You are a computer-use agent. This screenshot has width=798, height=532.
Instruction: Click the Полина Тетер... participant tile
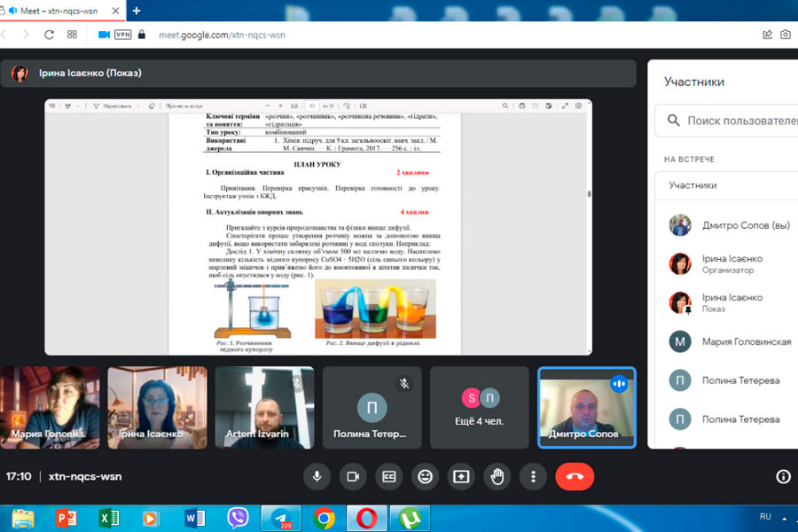(x=372, y=407)
